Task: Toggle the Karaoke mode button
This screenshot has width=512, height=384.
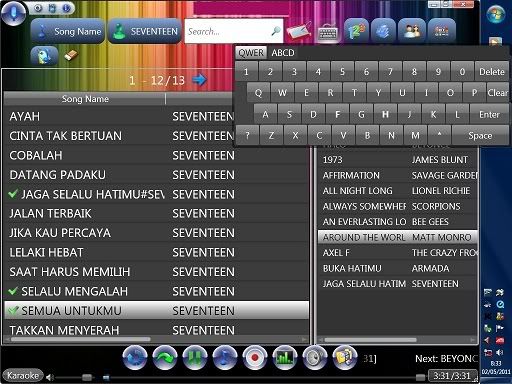Action: 23,376
